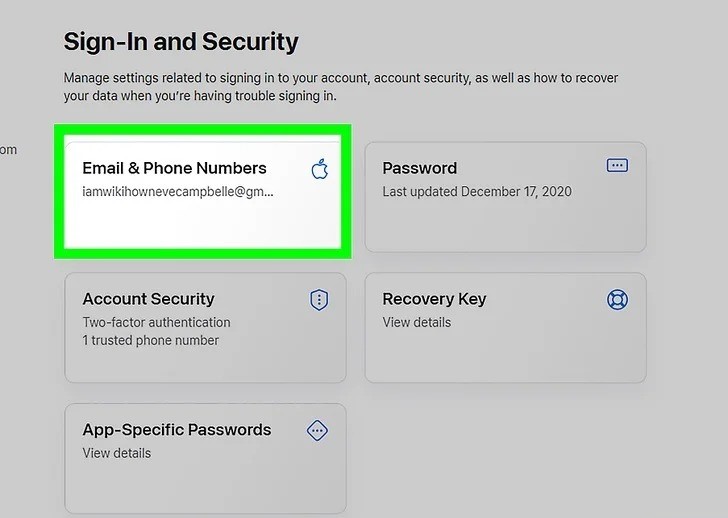Click the truncated sidebar text ending in "om"
The height and width of the screenshot is (518, 728).
point(8,150)
